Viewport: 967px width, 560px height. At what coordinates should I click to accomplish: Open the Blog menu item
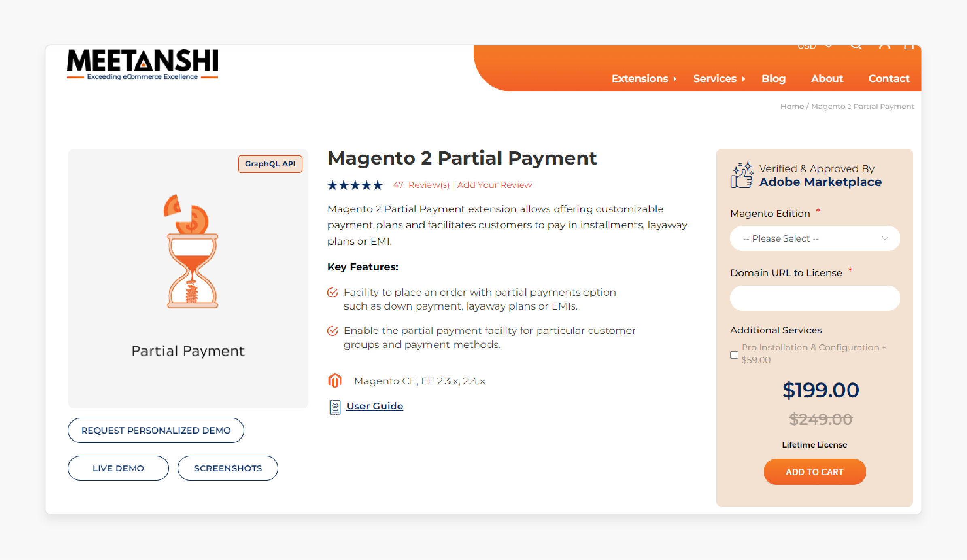(x=774, y=78)
